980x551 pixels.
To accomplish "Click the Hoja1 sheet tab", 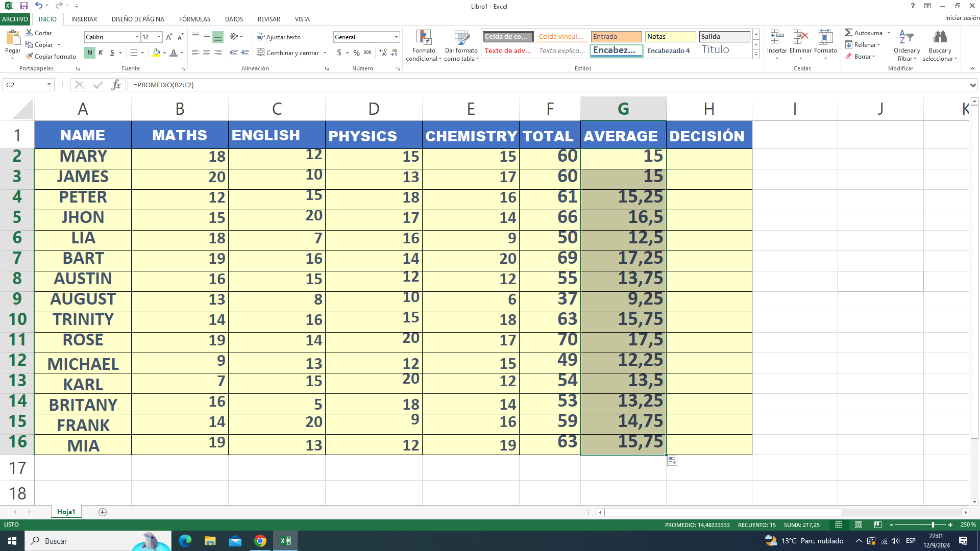I will click(x=66, y=512).
